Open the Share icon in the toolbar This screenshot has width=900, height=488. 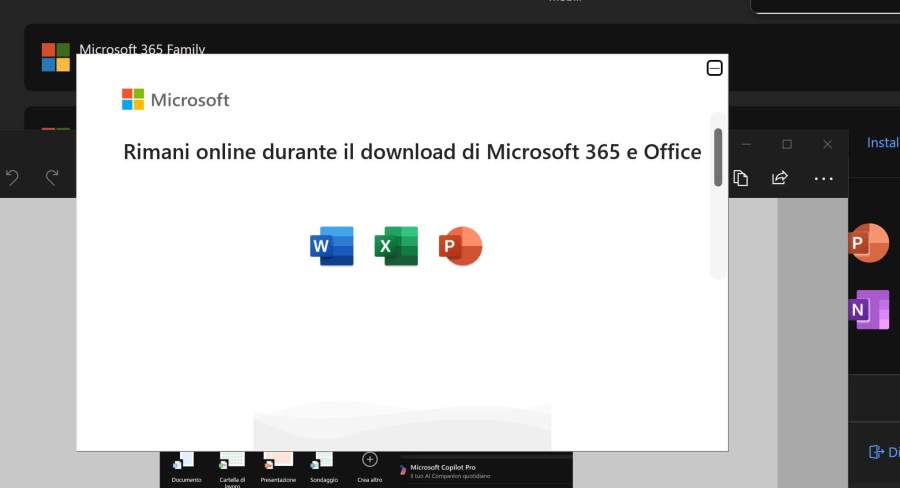tap(779, 178)
